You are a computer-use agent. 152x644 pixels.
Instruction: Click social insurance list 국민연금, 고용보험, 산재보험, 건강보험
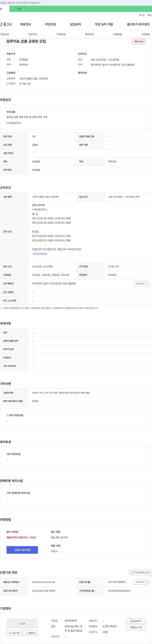[x=50, y=275]
